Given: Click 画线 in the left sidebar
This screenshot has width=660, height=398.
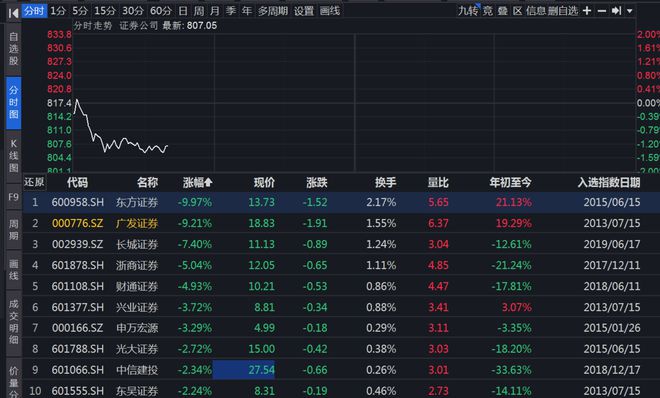Looking at the screenshot, I should pos(13,269).
